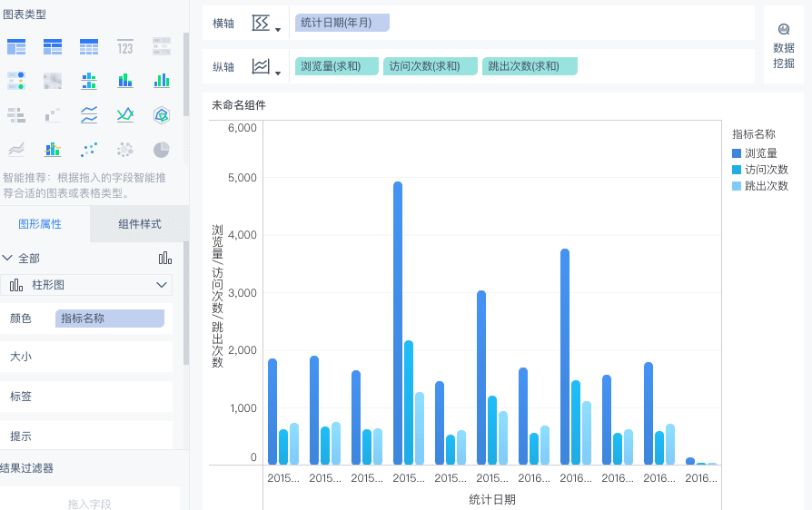
Task: Open the 数据挖掘 data mining tool
Action: coord(783,46)
